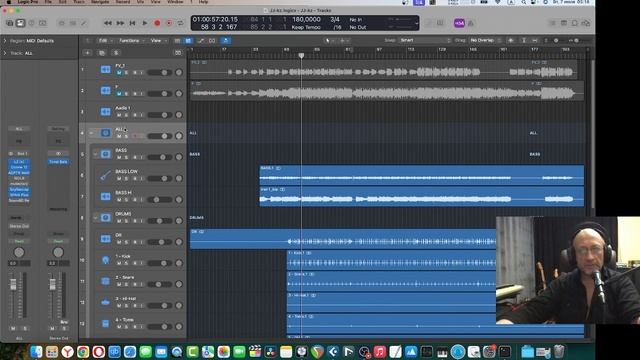The width and height of the screenshot is (640, 360).
Task: Open the List Editors icon
Action: [552, 23]
